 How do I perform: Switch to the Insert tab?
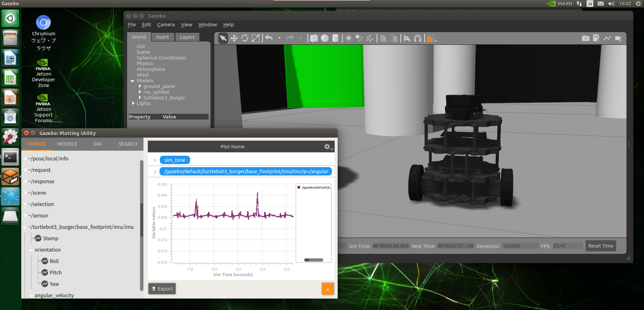(162, 37)
